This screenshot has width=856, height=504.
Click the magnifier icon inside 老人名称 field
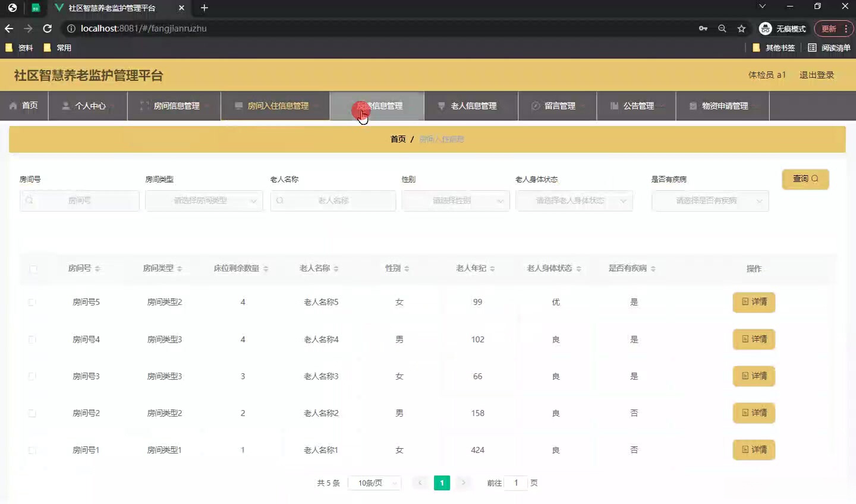(279, 201)
